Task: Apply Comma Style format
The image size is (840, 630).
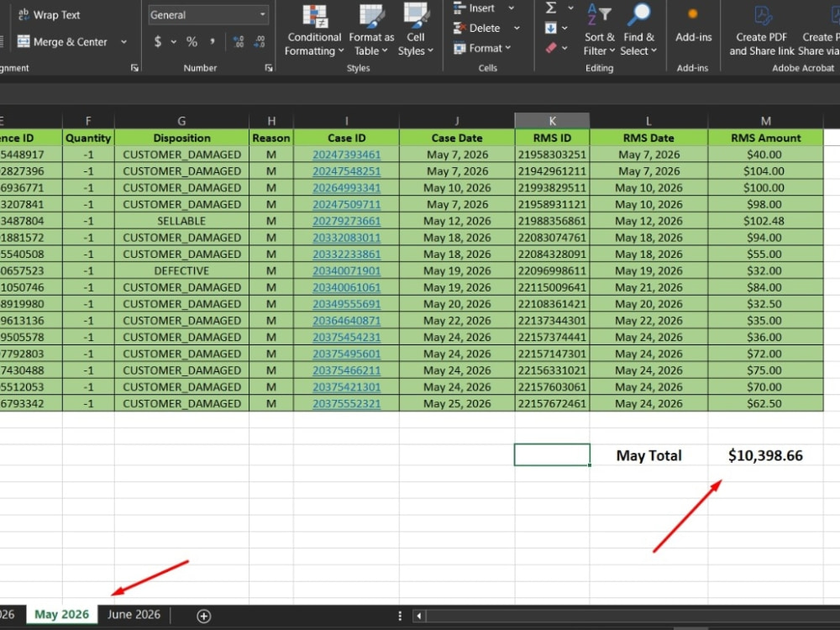Action: pyautogui.click(x=213, y=40)
